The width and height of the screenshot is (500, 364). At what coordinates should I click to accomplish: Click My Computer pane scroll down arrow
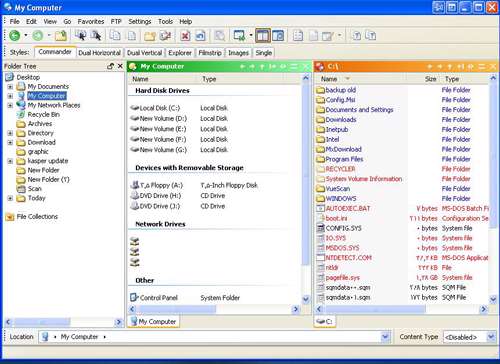point(306,299)
